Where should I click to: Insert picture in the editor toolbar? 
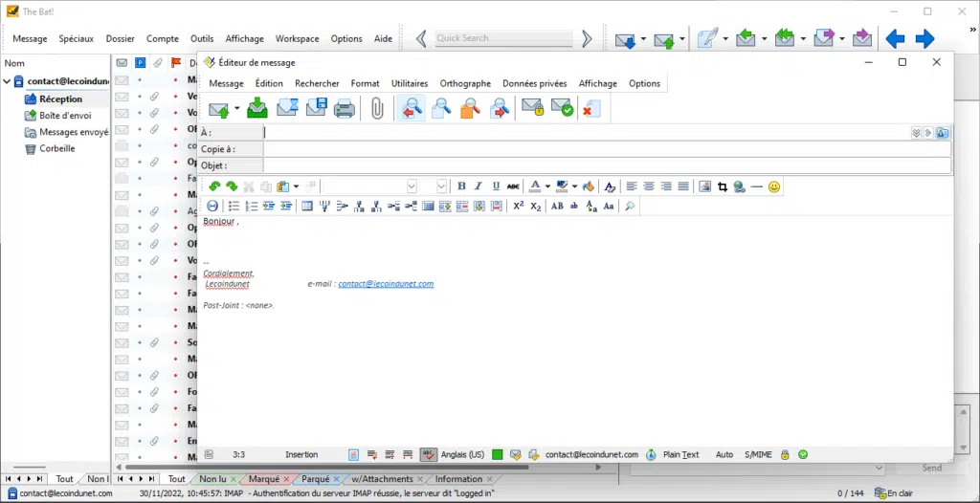click(x=705, y=186)
